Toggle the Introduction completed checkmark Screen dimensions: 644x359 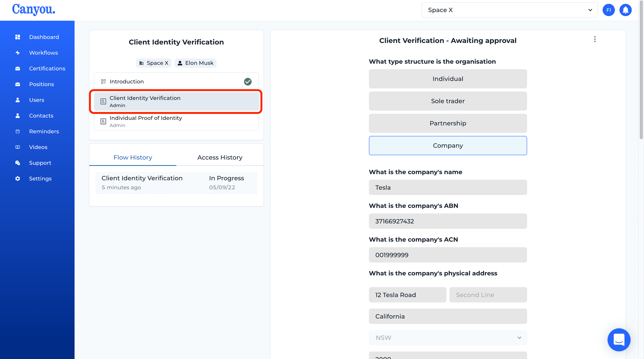247,81
